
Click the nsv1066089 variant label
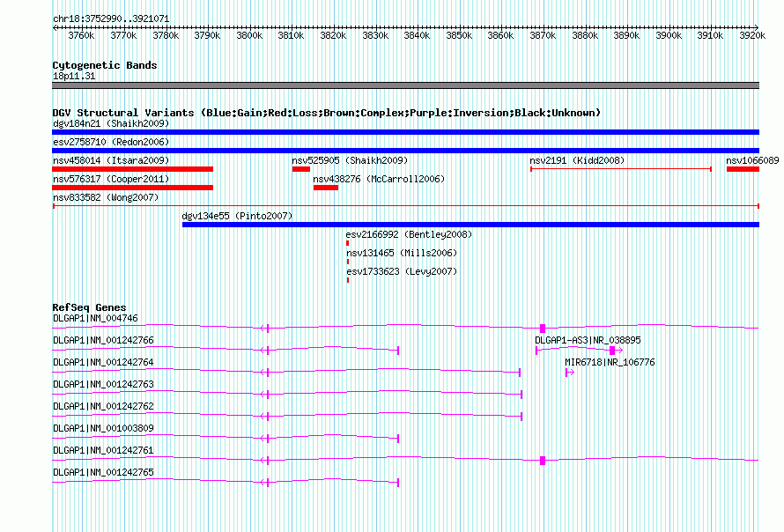coord(752,160)
